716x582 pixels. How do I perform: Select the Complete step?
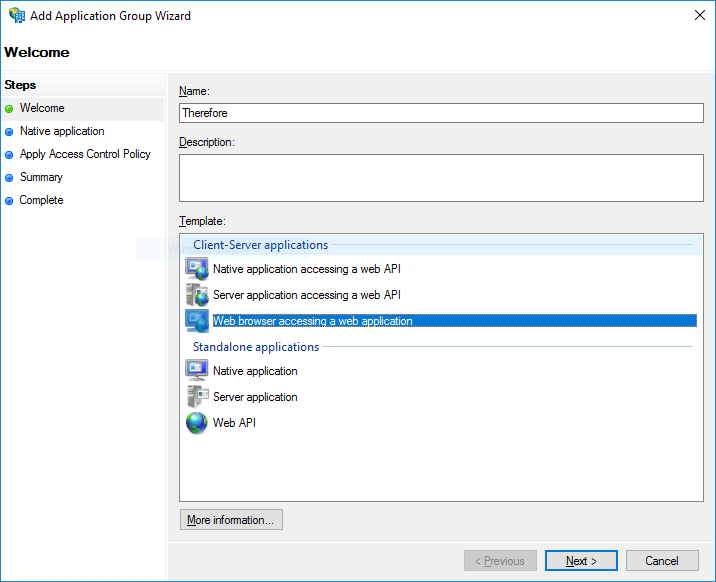pos(41,200)
